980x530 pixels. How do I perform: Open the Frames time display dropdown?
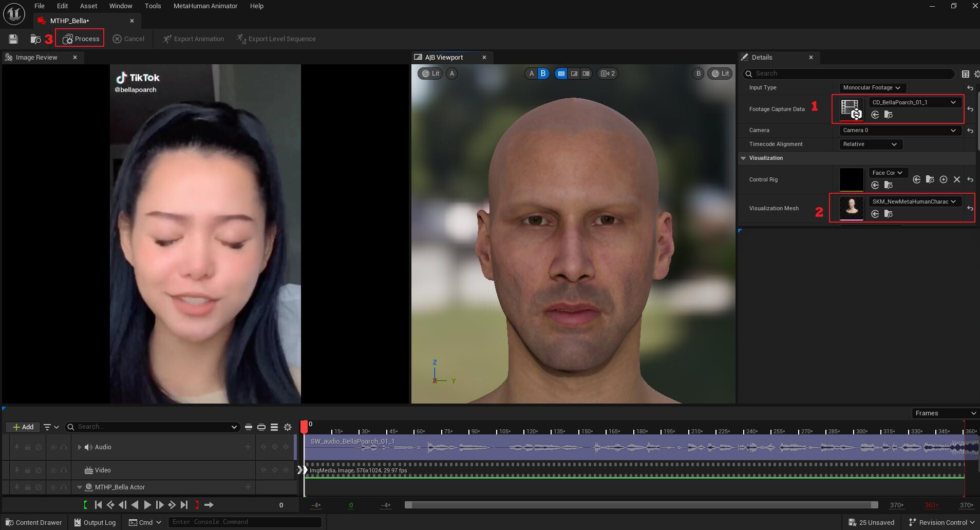945,413
